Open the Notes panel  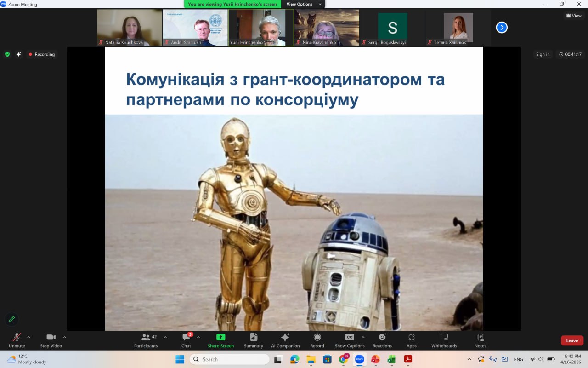click(480, 340)
